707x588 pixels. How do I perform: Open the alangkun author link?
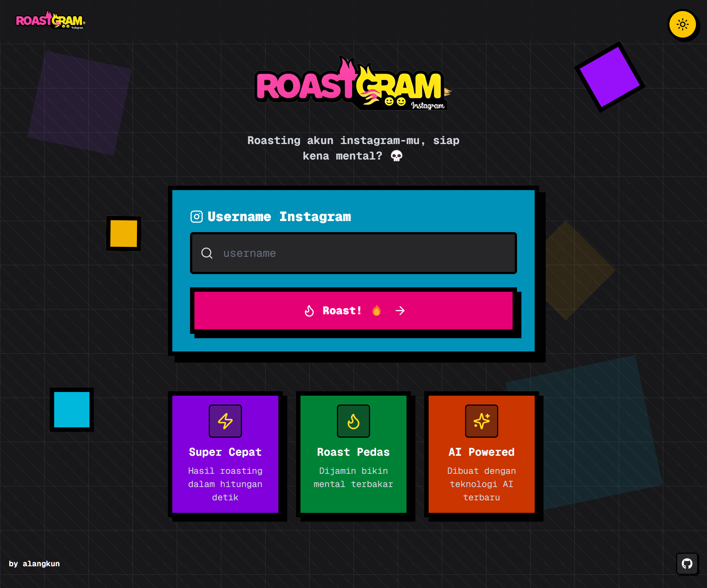(x=41, y=564)
